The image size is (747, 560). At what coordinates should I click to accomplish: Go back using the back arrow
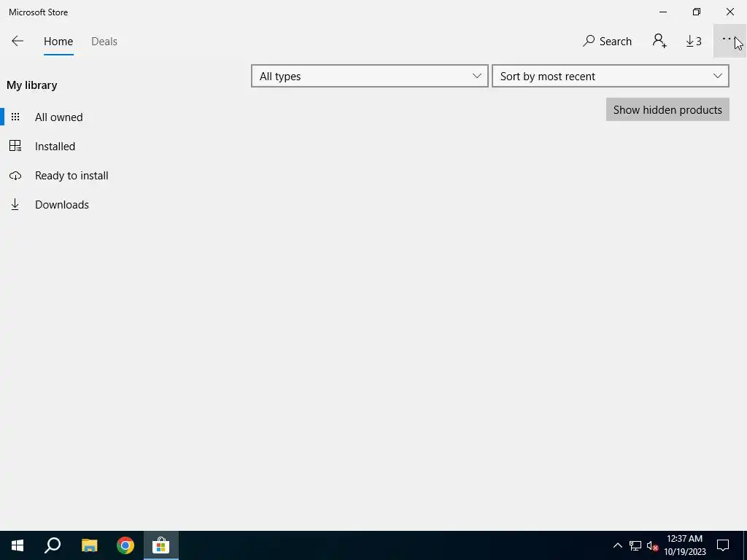[18, 42]
